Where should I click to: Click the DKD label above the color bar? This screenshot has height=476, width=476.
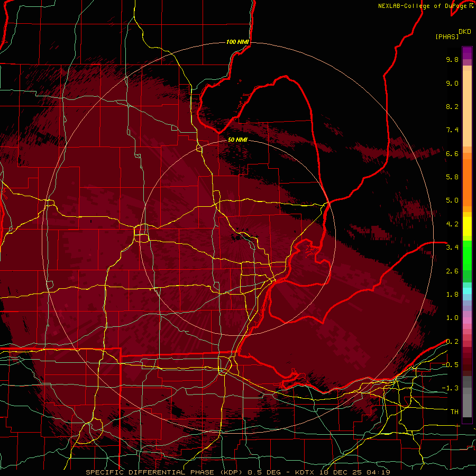(x=465, y=32)
